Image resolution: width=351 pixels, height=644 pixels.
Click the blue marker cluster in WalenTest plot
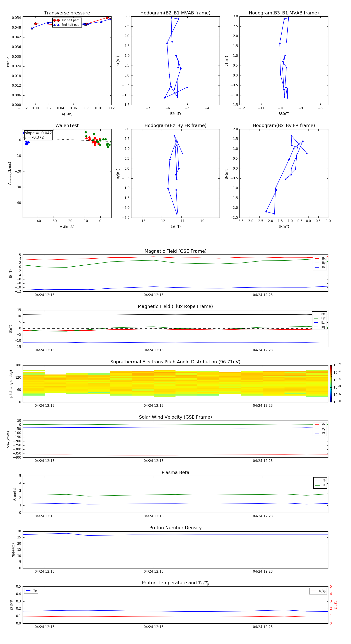27,143
